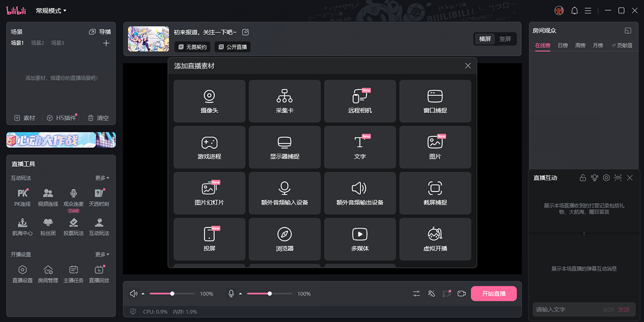The image size is (644, 322).
Task: Click 素材 add material button
Action: (25, 118)
